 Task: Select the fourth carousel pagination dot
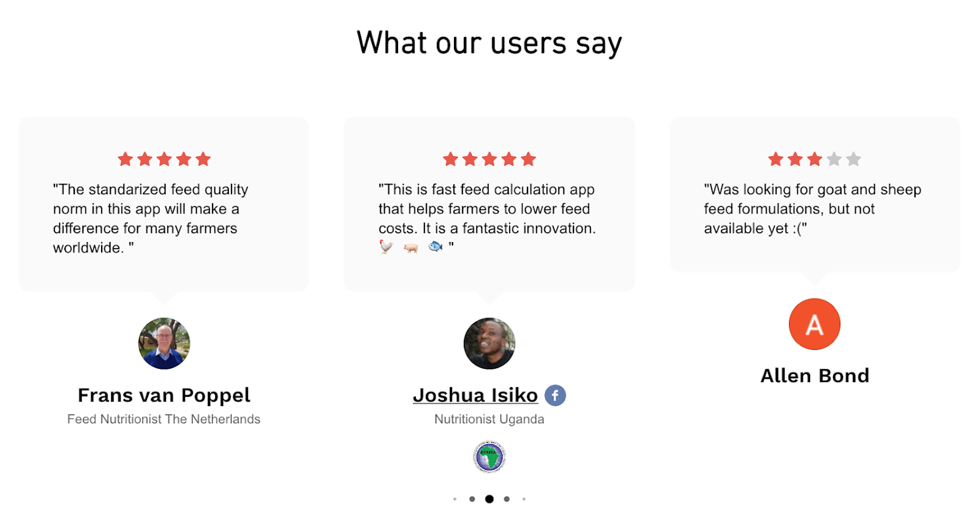pyautogui.click(x=506, y=499)
